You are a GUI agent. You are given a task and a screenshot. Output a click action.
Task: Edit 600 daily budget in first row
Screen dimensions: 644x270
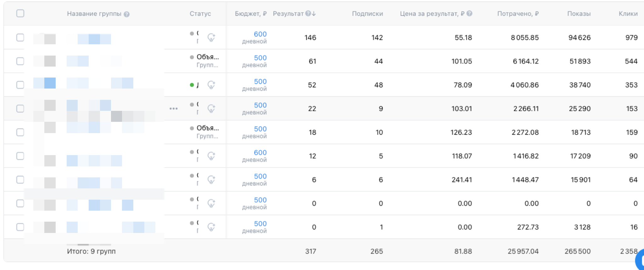(260, 34)
